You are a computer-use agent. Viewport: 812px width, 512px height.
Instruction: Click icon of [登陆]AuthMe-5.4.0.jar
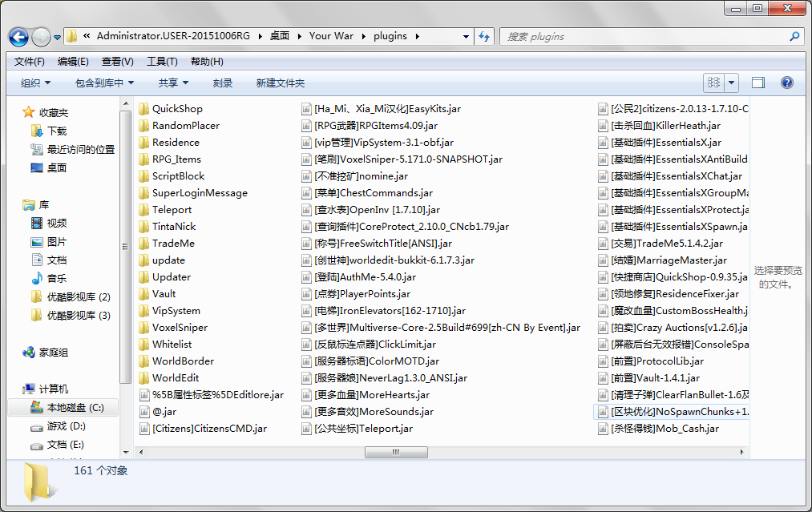(x=306, y=277)
